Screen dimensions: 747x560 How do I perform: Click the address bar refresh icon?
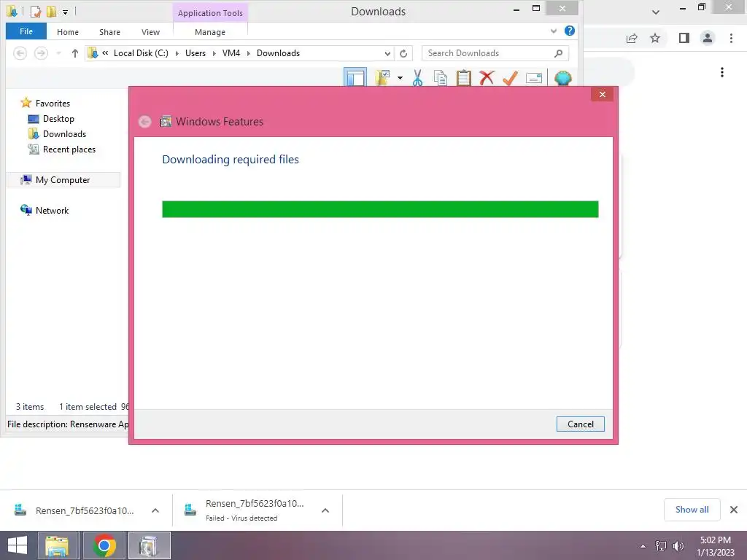(x=403, y=53)
